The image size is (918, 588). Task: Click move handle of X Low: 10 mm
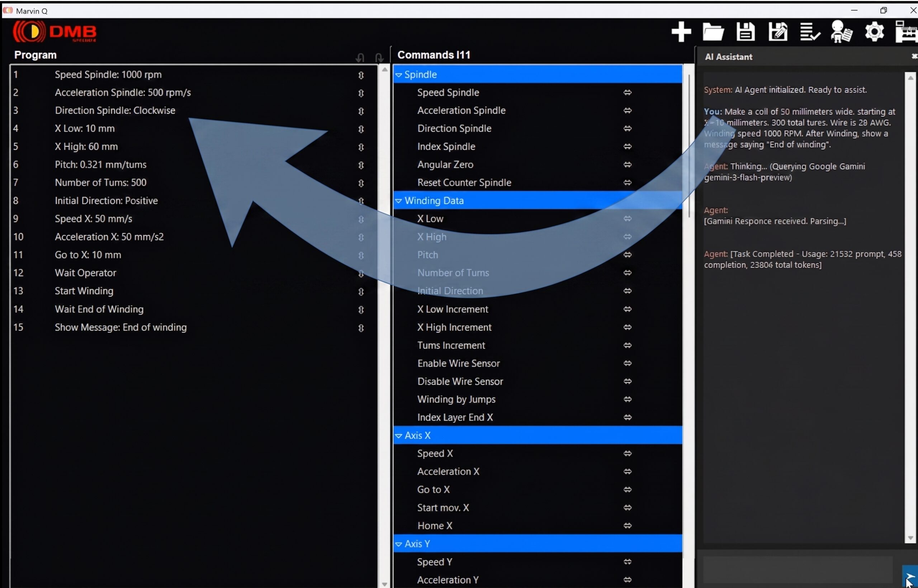tap(361, 129)
